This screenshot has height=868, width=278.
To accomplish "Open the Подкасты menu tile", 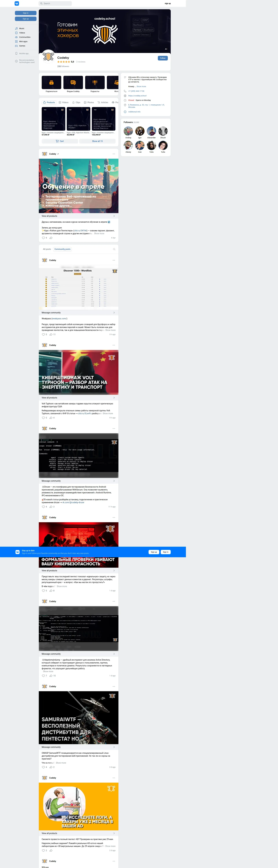I will pos(95,84).
